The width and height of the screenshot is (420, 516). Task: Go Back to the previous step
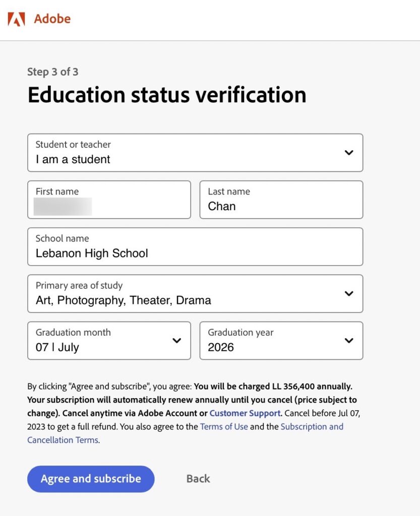[198, 479]
